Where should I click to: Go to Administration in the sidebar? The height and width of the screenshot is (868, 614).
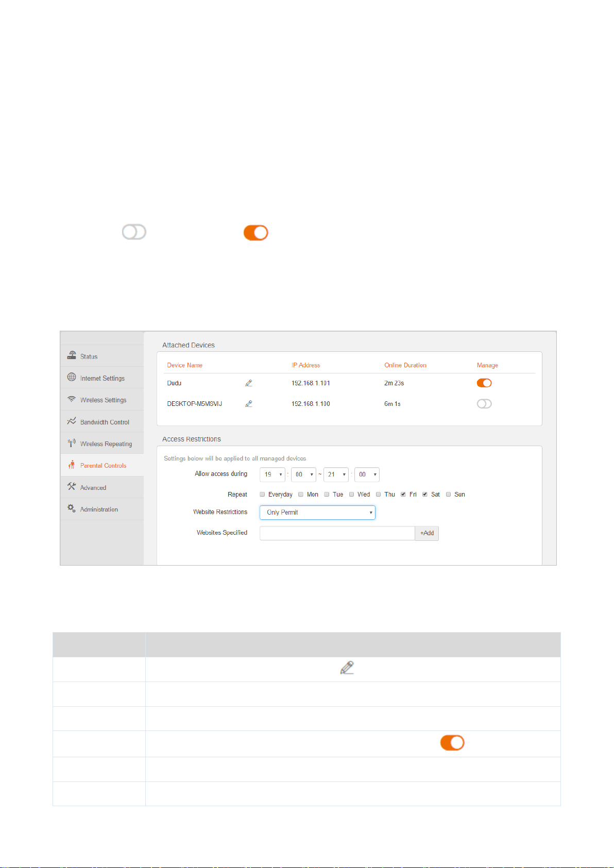[102, 509]
